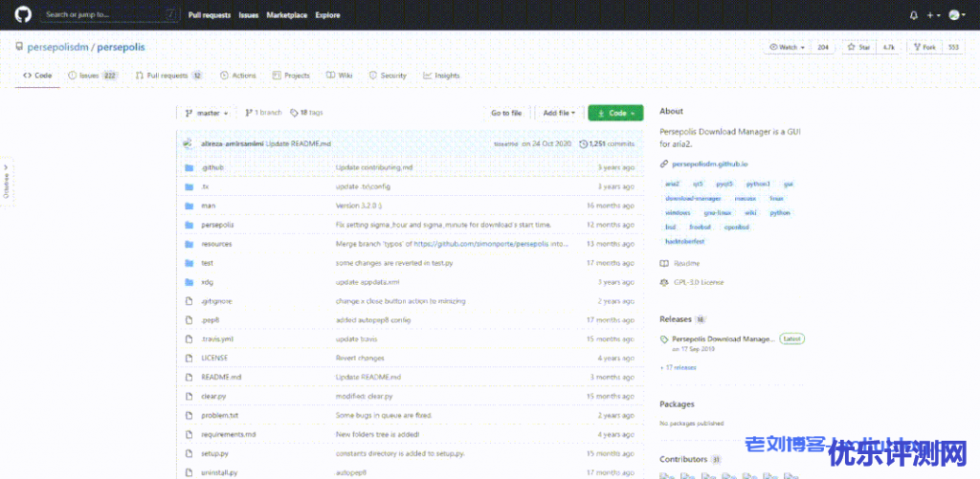980x479 pixels.
Task: Click the link icon beside persepolisdm.github.io
Action: (665, 163)
